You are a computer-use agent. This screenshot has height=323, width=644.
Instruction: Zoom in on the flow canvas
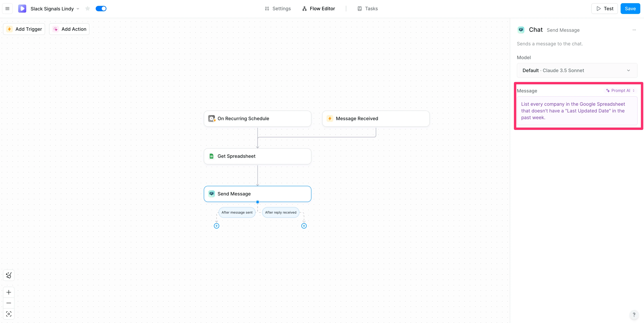(x=9, y=292)
